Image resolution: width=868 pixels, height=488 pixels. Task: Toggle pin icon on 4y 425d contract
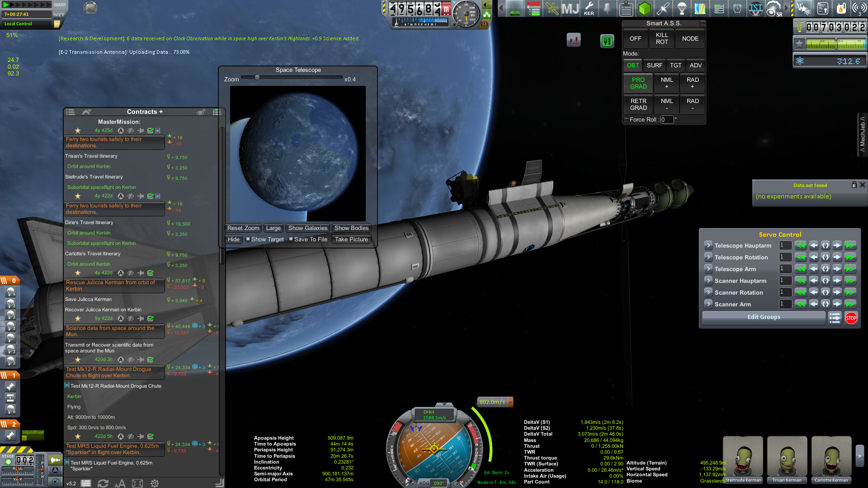pyautogui.click(x=141, y=131)
